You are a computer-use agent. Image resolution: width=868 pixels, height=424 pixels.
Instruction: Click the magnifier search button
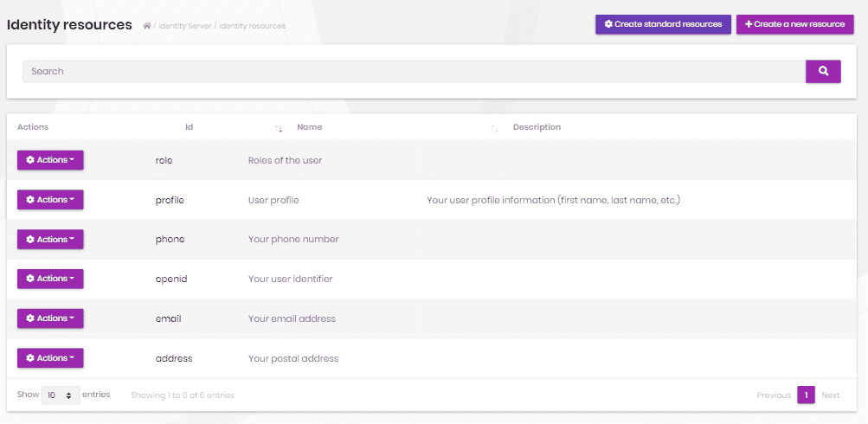click(x=823, y=71)
